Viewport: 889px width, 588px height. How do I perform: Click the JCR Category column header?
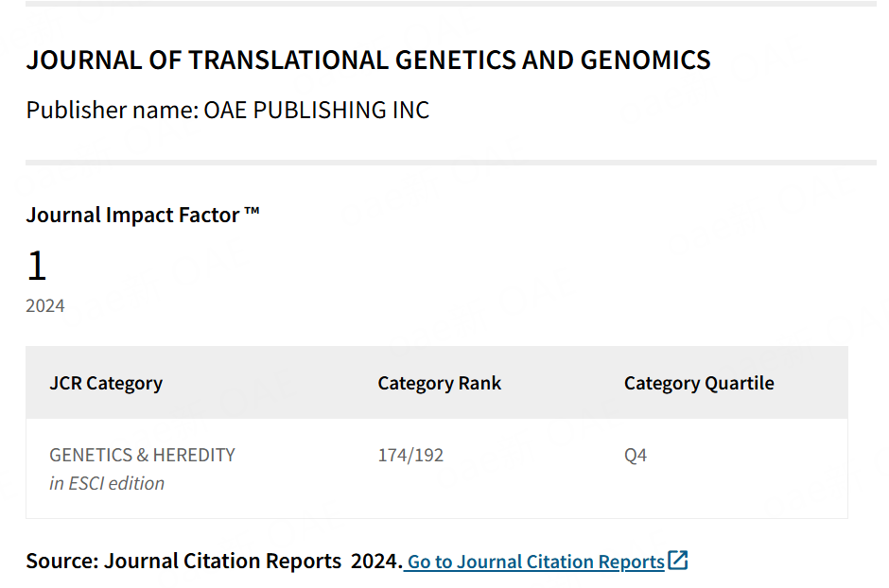click(x=106, y=384)
